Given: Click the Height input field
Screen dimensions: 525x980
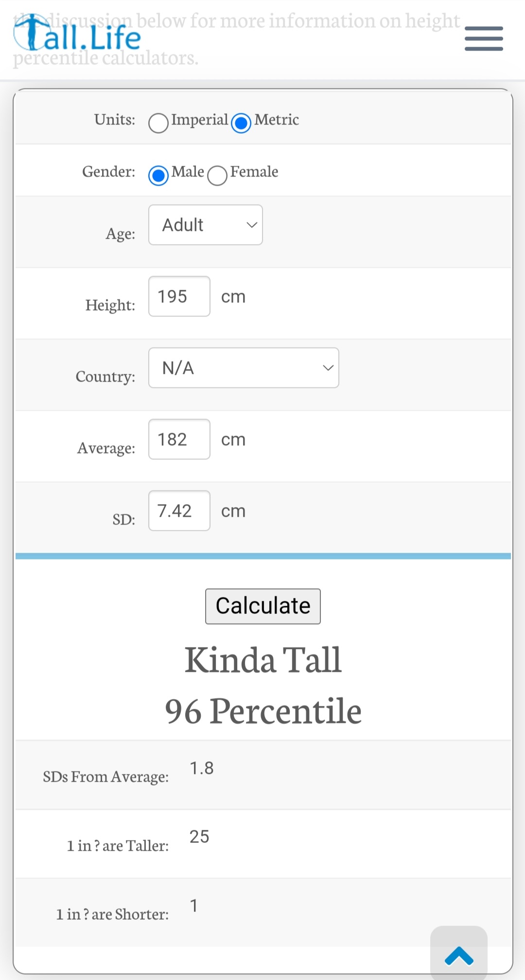Looking at the screenshot, I should coord(179,297).
